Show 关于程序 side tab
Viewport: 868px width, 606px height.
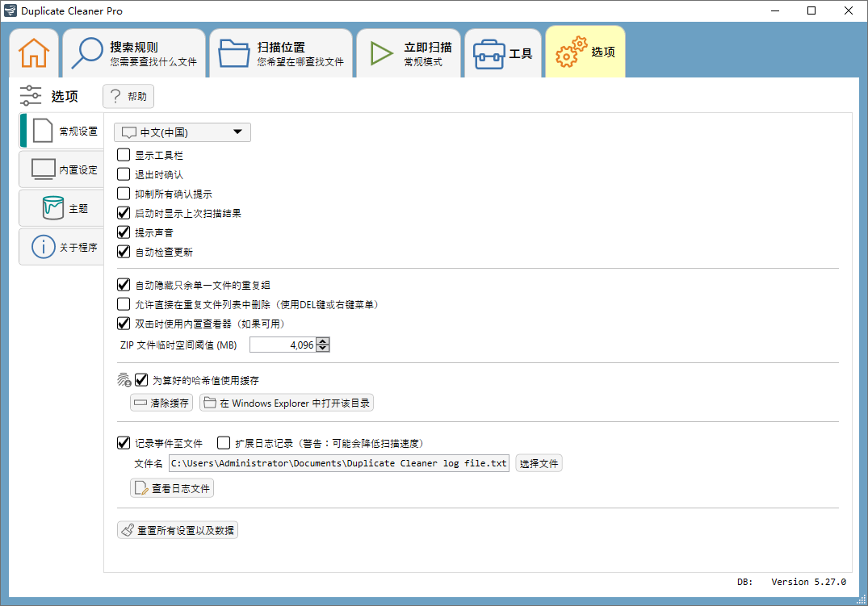pyautogui.click(x=62, y=247)
